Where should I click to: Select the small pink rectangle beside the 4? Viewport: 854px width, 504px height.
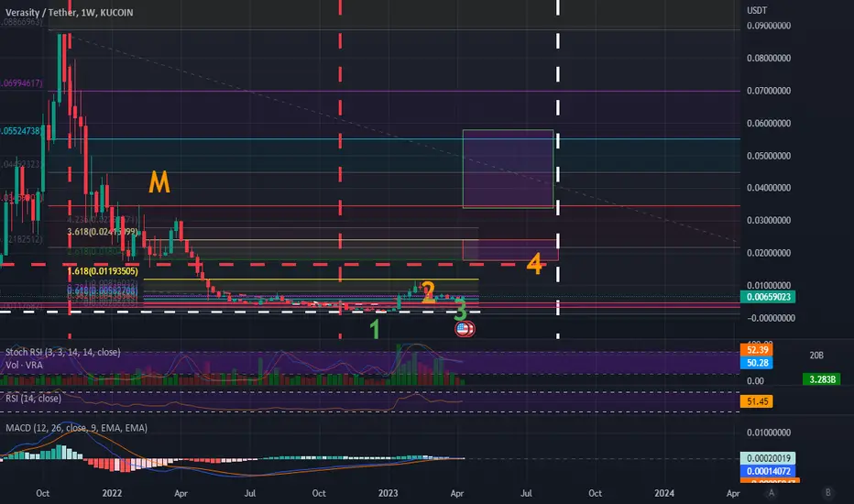(510, 249)
